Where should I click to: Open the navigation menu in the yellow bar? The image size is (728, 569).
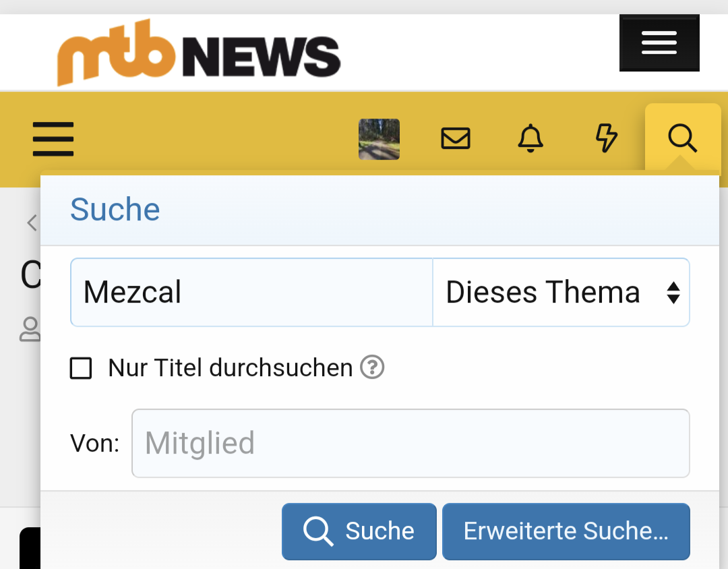[53, 139]
